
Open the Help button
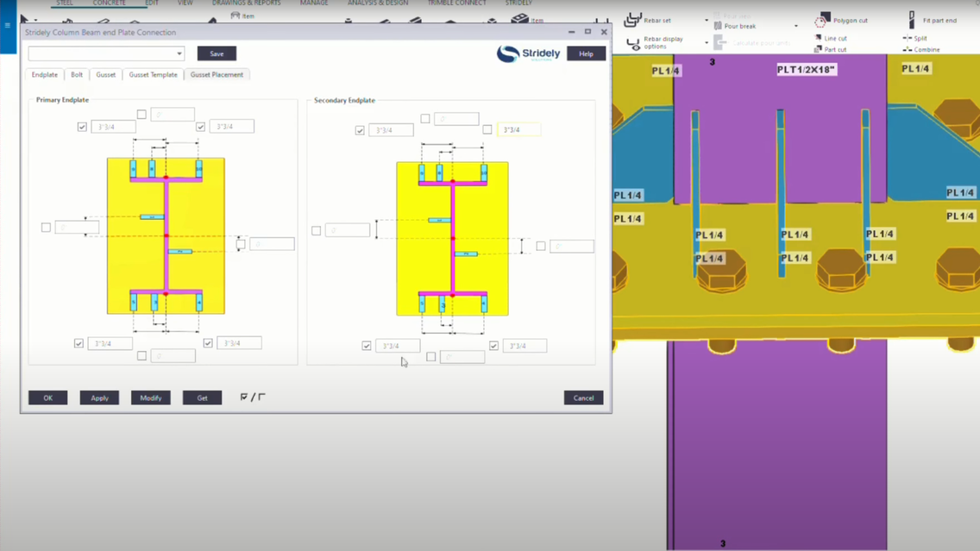click(586, 53)
